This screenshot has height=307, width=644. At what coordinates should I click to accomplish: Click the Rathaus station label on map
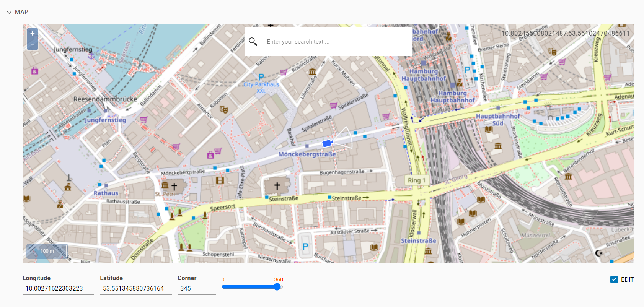point(106,193)
